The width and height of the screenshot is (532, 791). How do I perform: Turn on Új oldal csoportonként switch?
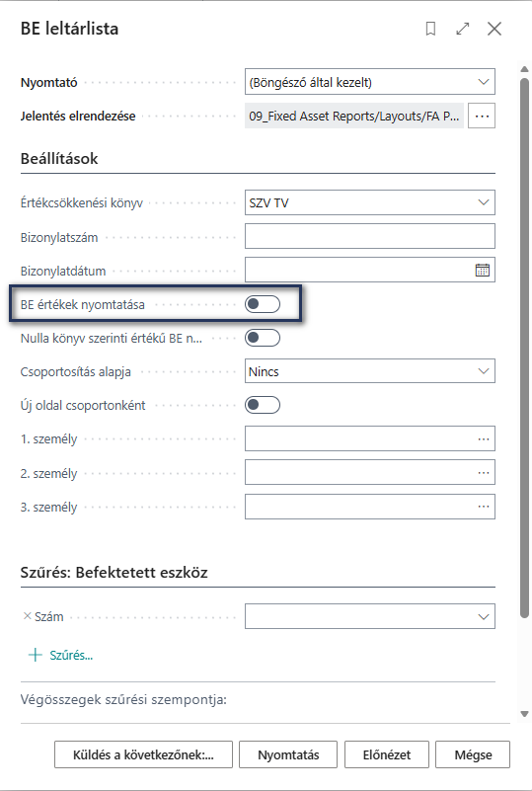pyautogui.click(x=263, y=405)
